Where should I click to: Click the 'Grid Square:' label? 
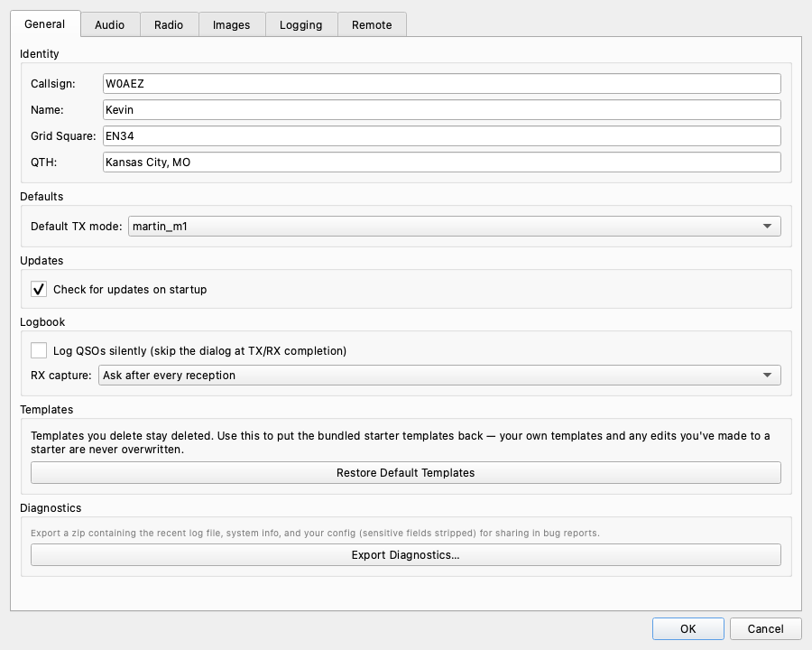coord(63,136)
